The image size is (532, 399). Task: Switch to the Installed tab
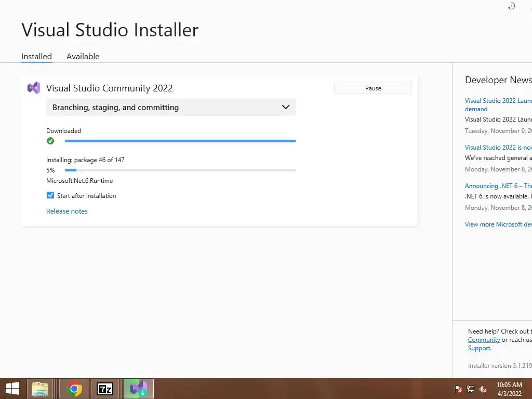pyautogui.click(x=37, y=56)
